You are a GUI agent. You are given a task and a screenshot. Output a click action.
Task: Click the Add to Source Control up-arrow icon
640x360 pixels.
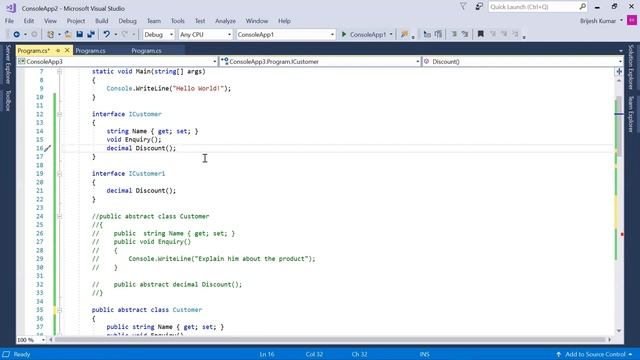coord(558,354)
